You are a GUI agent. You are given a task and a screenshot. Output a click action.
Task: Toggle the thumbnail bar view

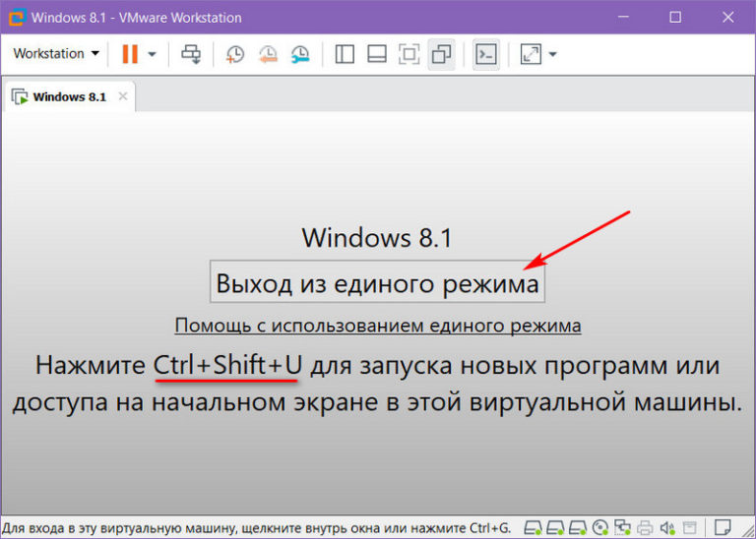[x=377, y=54]
